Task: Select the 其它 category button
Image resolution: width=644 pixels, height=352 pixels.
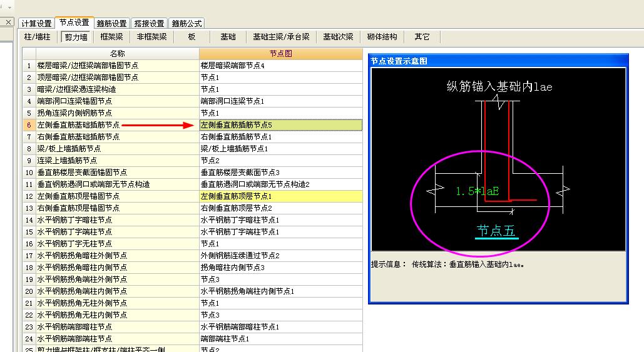Action: 422,37
